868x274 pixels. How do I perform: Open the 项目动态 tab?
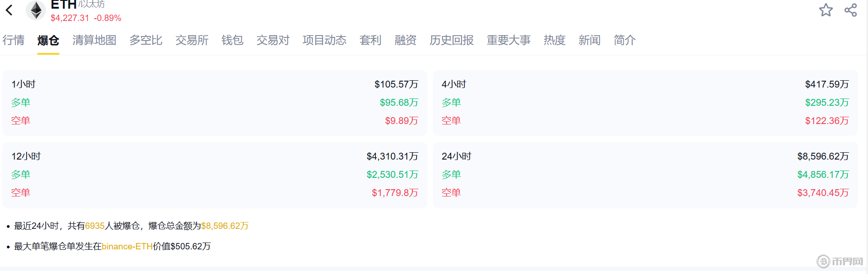coord(324,40)
